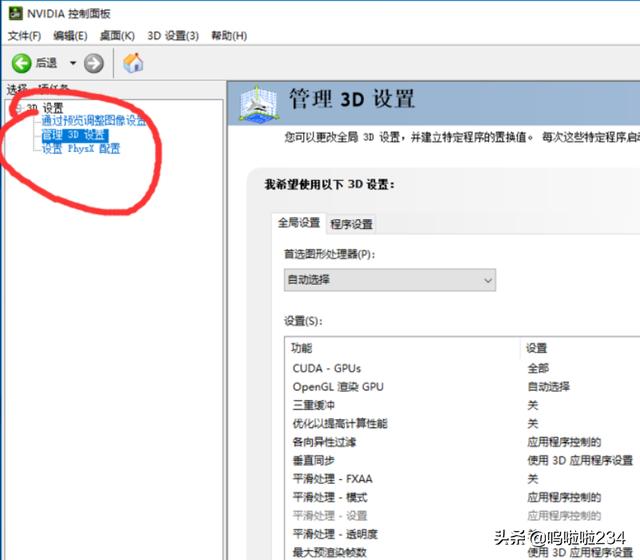Screen dimensions: 640x560
Task: Click 应用程序控制的 value for 各向异性过滤
Action: 564,442
